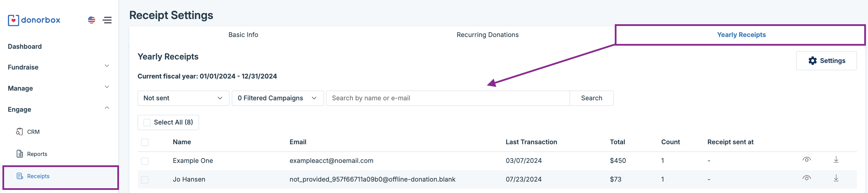Viewport: 868px width, 193px height.
Task: Open CRM from the sidebar
Action: coord(33,132)
